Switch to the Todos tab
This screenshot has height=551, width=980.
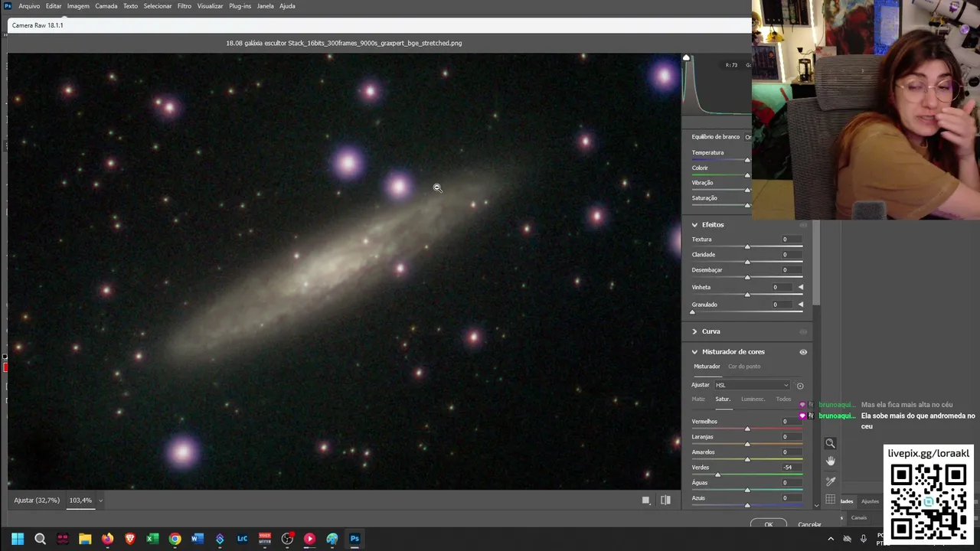[x=783, y=399]
